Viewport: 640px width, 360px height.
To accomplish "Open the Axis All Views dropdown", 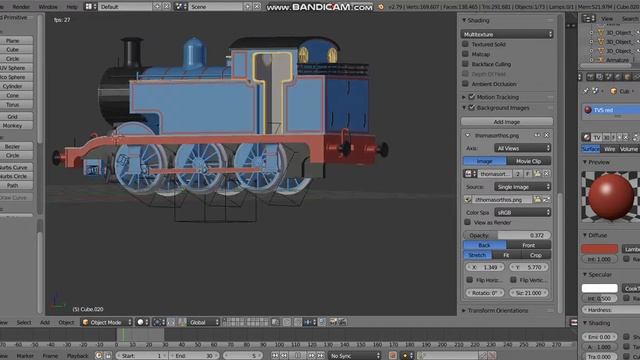I will (523, 148).
